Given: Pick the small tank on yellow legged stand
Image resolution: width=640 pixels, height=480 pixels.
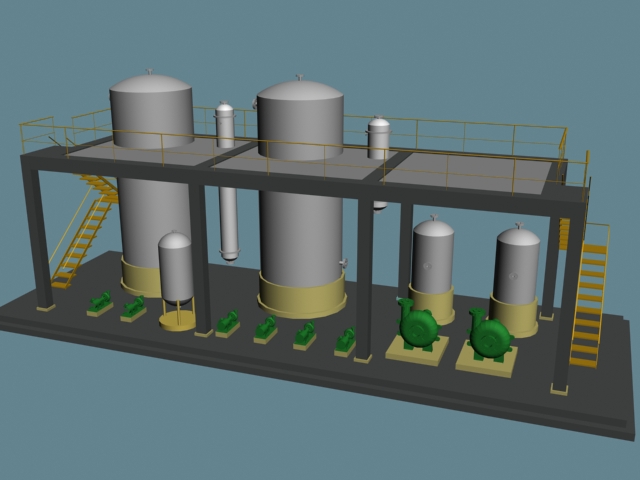Looking at the screenshot, I should point(176,281).
